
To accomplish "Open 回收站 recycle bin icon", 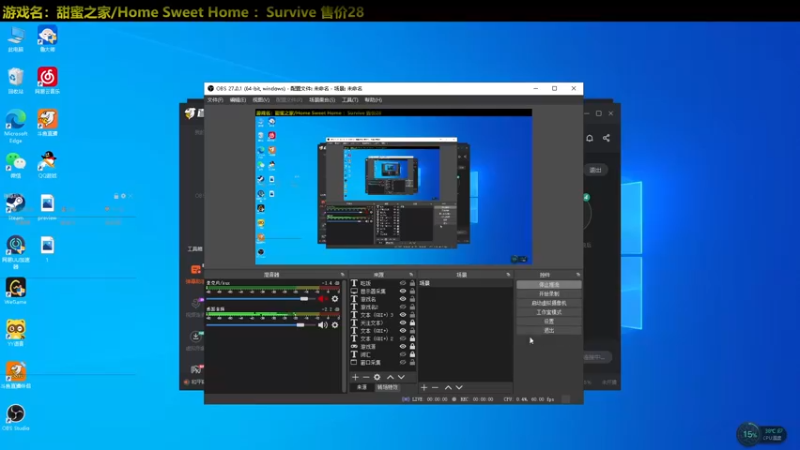I will pyautogui.click(x=15, y=80).
